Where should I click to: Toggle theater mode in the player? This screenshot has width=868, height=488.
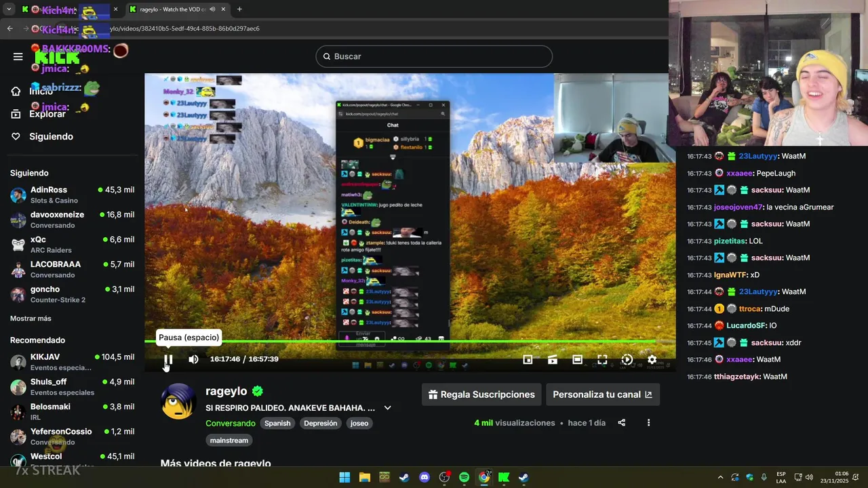point(577,359)
